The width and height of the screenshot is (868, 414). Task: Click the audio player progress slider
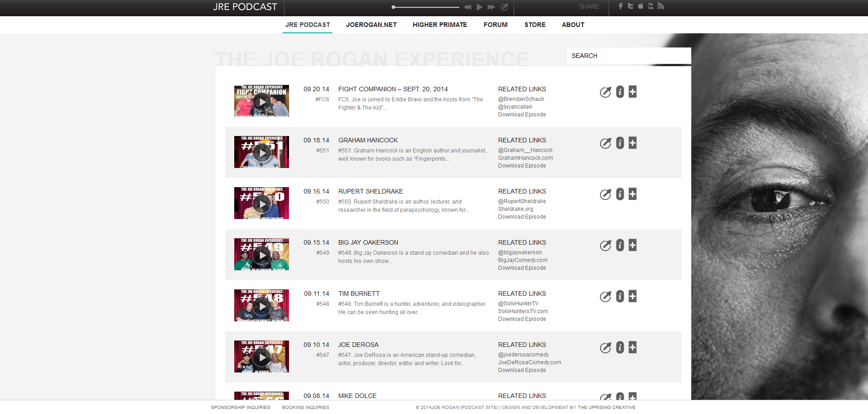pyautogui.click(x=426, y=7)
